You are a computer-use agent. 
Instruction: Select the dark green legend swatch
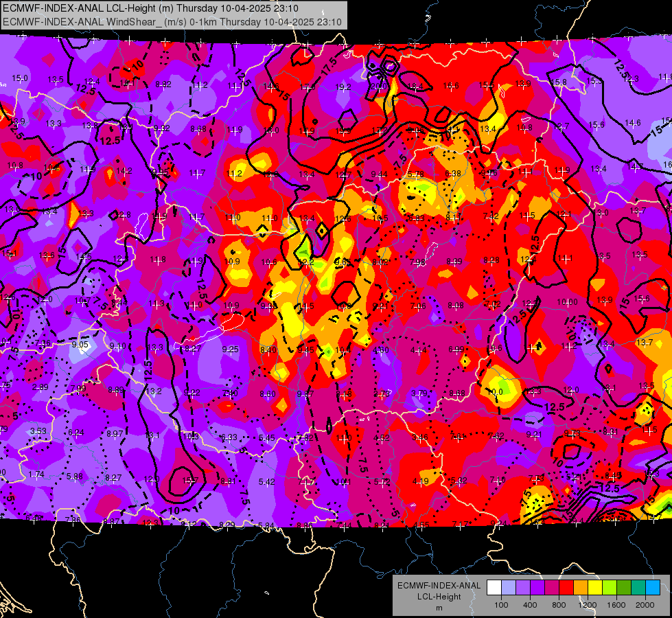[x=624, y=588]
